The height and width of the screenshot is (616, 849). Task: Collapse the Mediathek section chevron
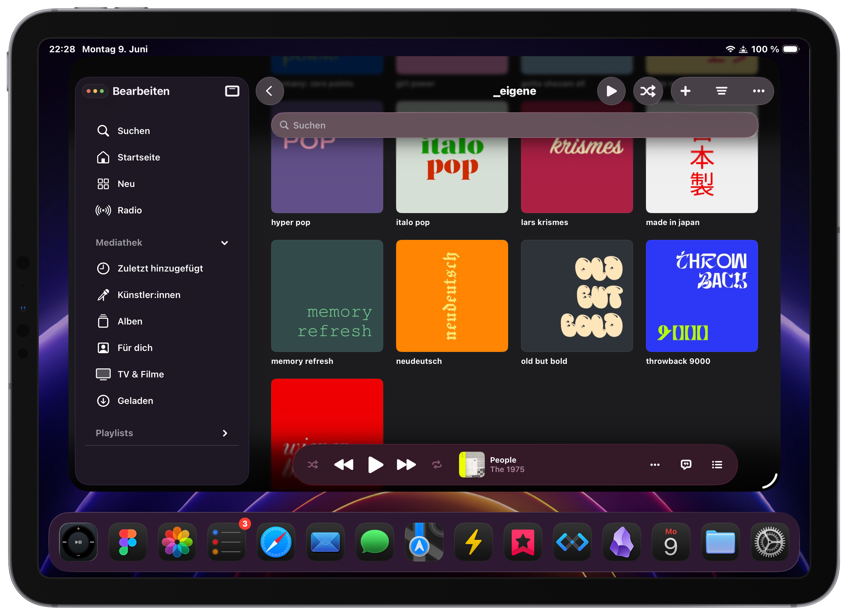(225, 243)
